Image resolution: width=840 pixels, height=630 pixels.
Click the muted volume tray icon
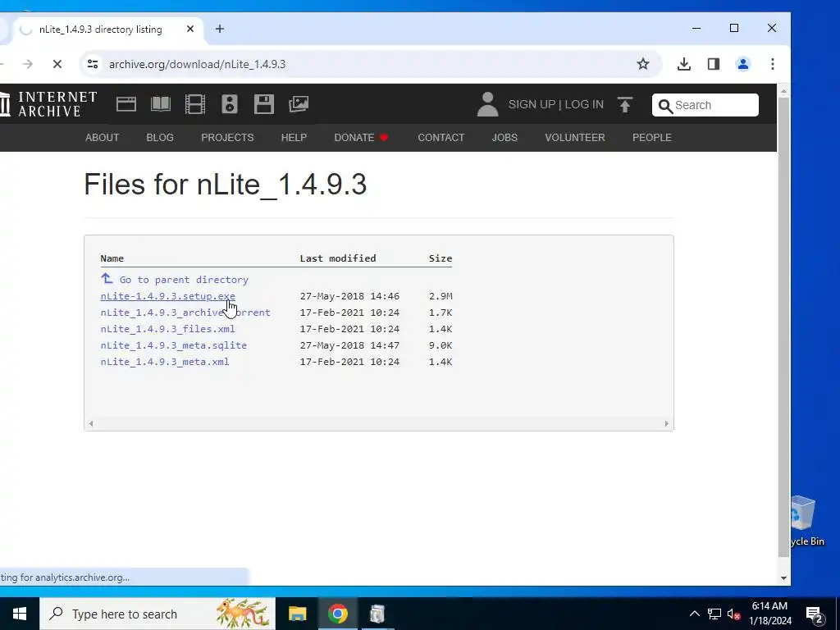pos(733,614)
